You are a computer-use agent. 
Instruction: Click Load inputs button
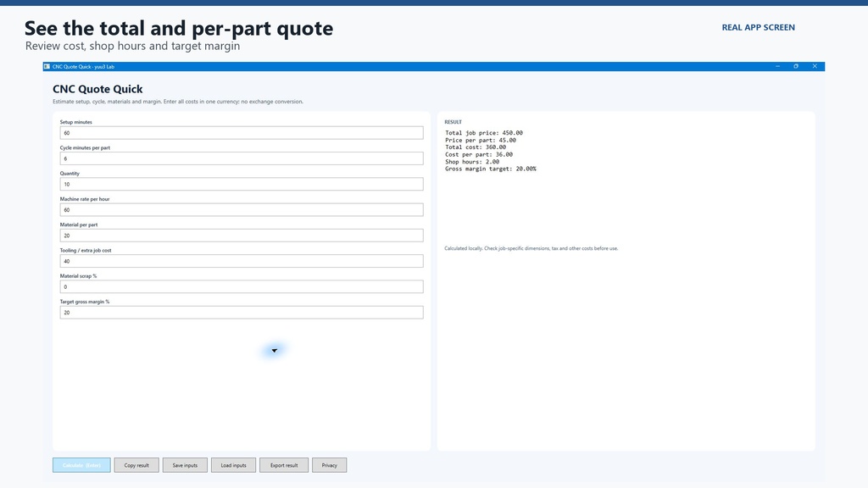click(x=234, y=465)
